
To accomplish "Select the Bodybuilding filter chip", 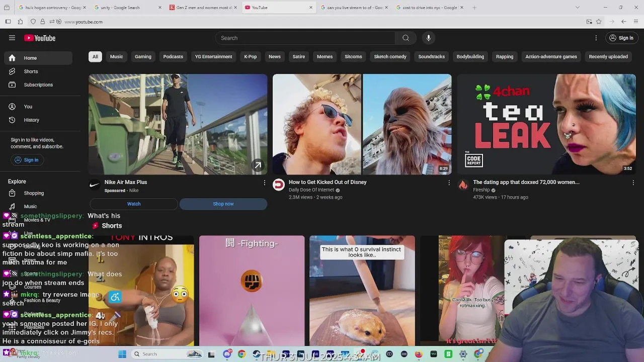I will coord(470,56).
